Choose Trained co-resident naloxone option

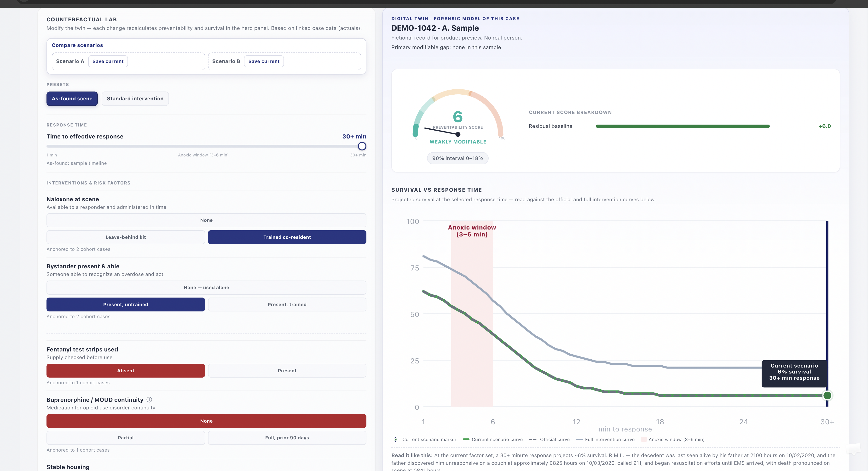[287, 237]
